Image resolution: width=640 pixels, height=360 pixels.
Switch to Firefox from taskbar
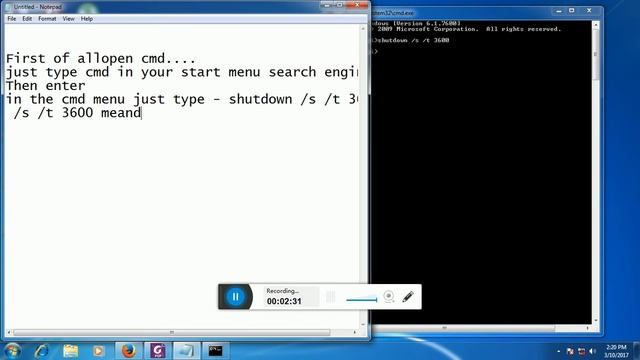(129, 351)
